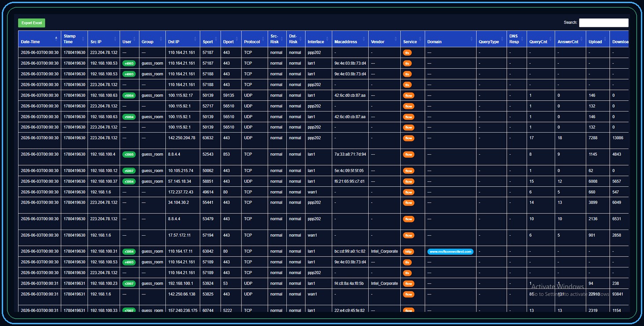Sort by the Macaddress column header
The height and width of the screenshot is (326, 644).
(350, 39)
